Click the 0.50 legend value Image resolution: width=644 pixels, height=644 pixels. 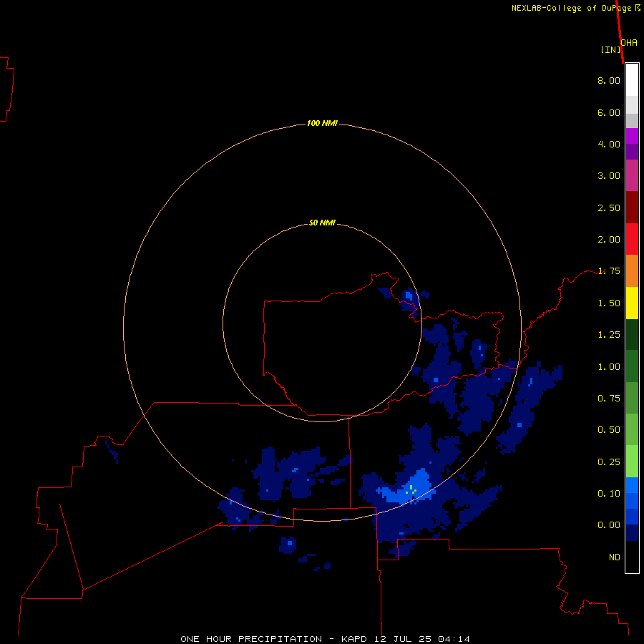(609, 430)
